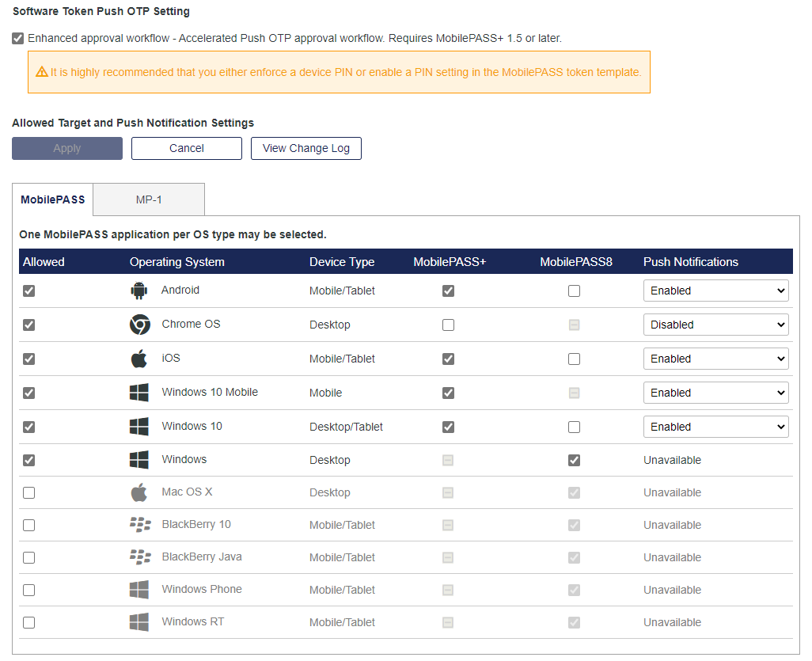Enable MobilePASS+ for Chrome OS
This screenshot has width=812, height=661.
pyautogui.click(x=448, y=325)
